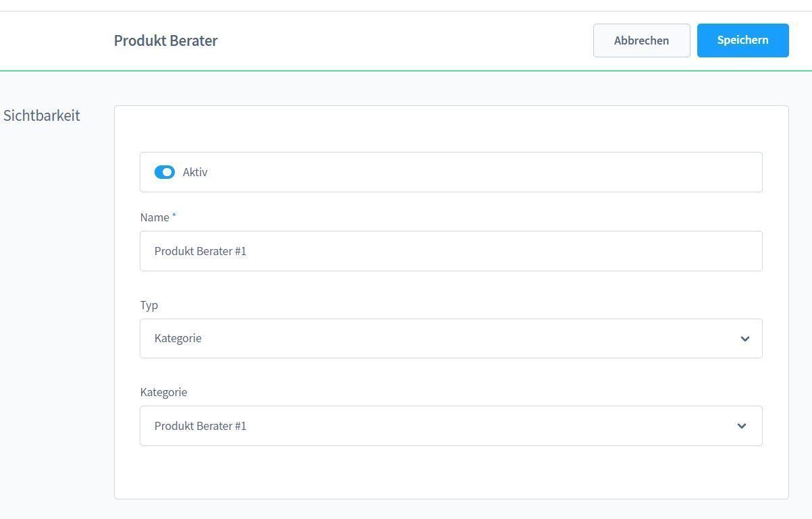
Task: Click the Typ field label
Action: pyautogui.click(x=149, y=305)
